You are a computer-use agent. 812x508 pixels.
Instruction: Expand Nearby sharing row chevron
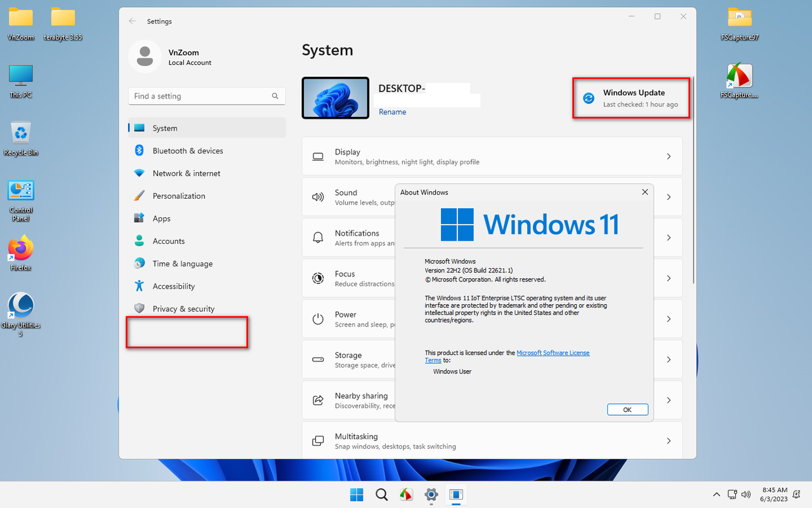coord(669,400)
